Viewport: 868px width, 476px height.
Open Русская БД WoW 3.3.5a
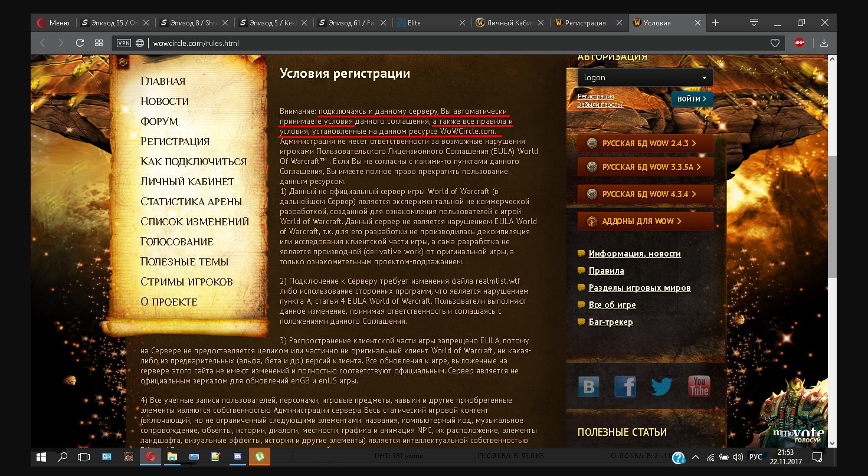point(645,167)
